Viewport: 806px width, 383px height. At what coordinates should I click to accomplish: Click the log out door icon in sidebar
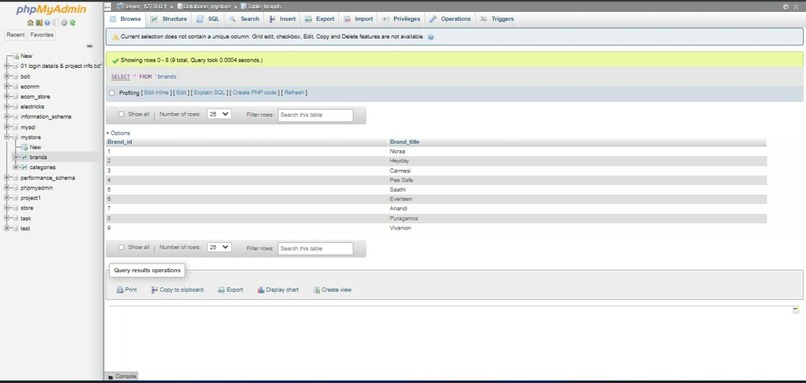39,23
